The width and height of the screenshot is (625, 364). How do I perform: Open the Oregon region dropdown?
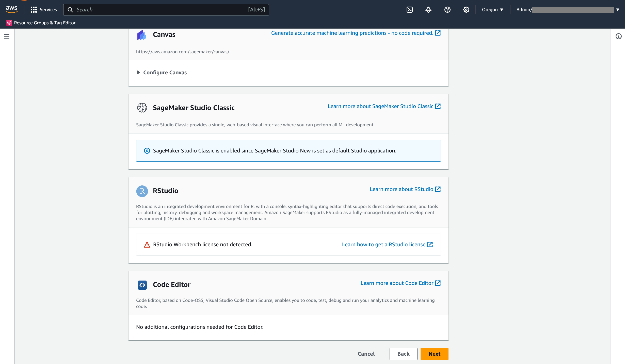[492, 10]
